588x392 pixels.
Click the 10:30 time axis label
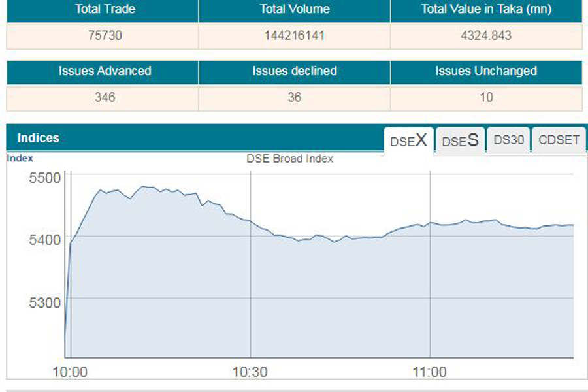(250, 372)
